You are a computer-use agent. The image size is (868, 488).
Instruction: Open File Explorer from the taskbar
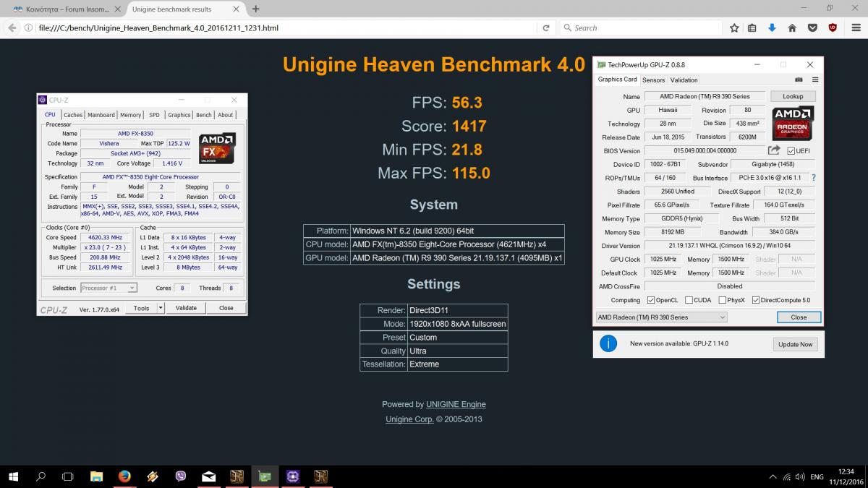[96, 476]
